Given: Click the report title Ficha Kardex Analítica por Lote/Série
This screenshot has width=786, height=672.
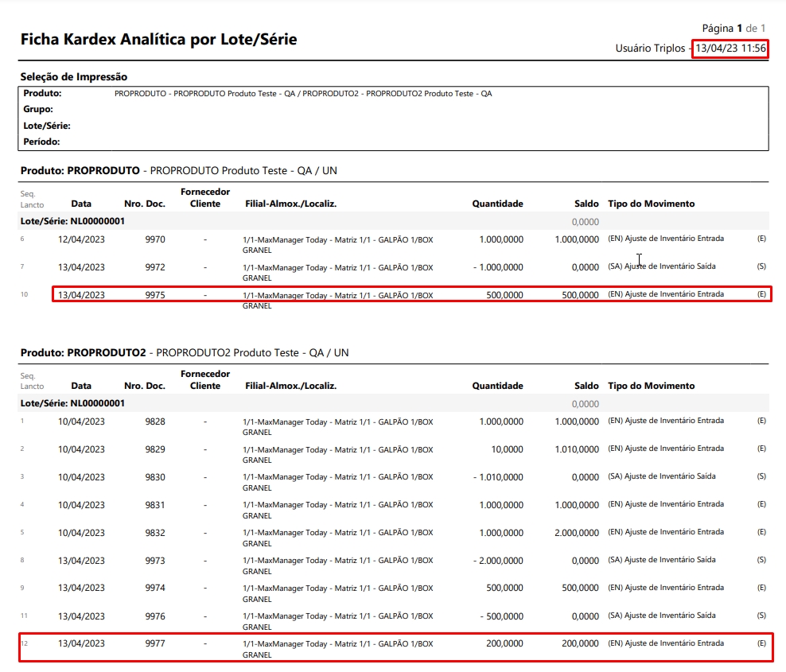Looking at the screenshot, I should pyautogui.click(x=158, y=39).
